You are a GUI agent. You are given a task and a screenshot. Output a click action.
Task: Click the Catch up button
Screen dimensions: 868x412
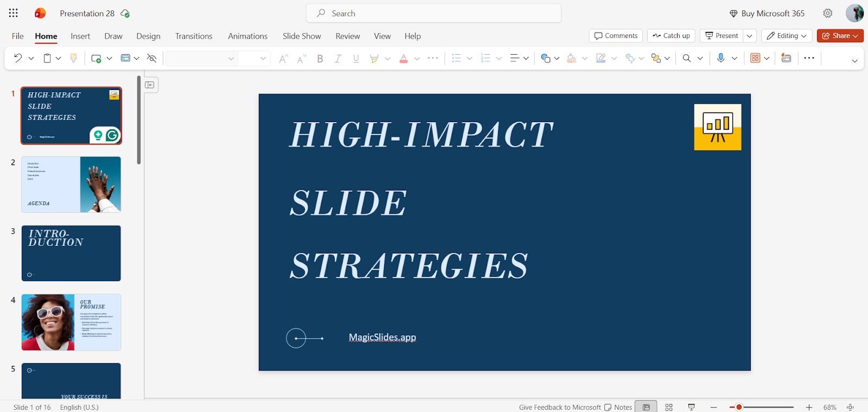[671, 36]
